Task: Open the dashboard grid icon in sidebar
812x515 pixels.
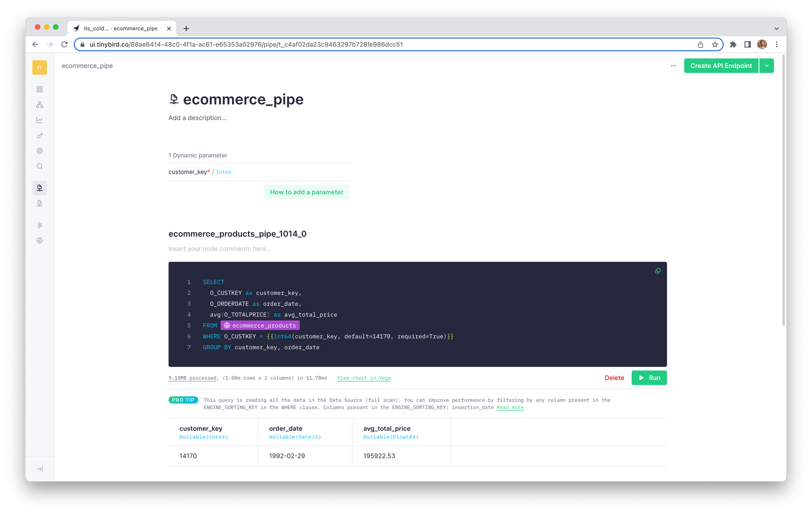Action: pyautogui.click(x=39, y=89)
